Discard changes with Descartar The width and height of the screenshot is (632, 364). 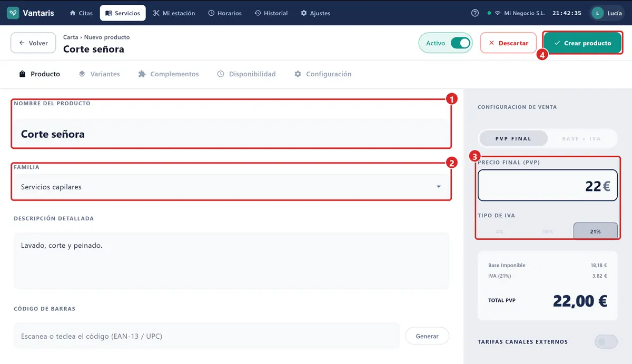[x=508, y=43]
